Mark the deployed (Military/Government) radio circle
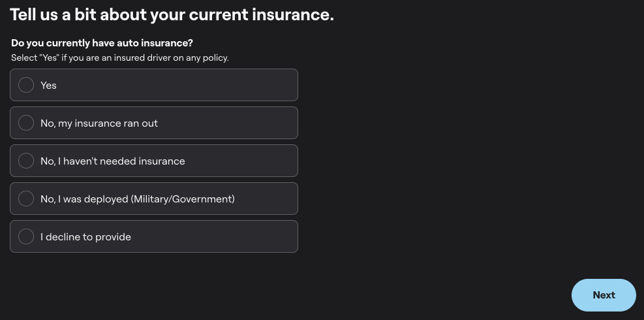 point(26,199)
